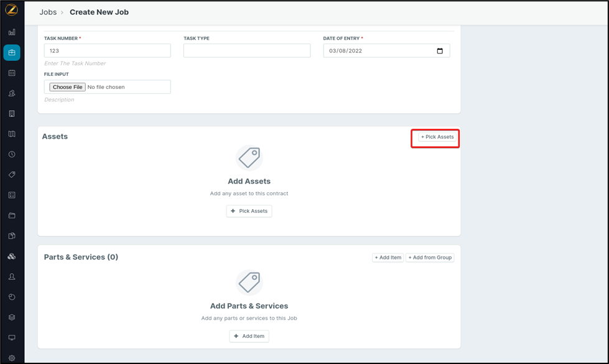The width and height of the screenshot is (609, 364).
Task: Click the folder icon in sidebar
Action: [12, 215]
